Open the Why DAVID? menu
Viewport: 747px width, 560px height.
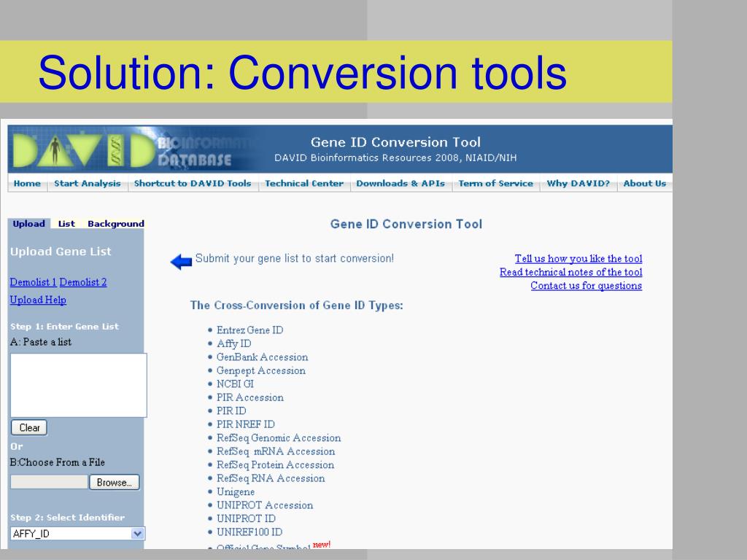pos(578,183)
